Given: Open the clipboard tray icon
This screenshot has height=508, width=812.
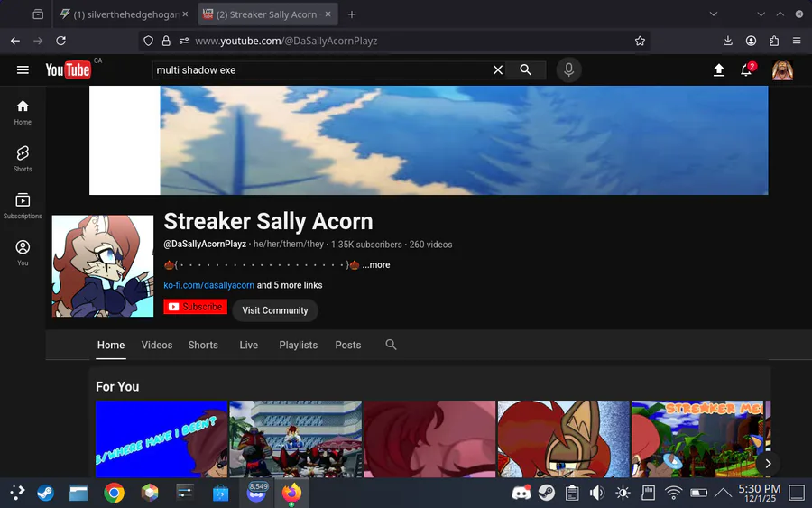Looking at the screenshot, I should coord(572,493).
